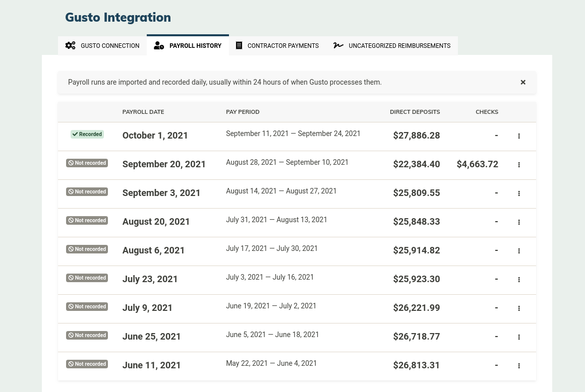
Task: Click pay period August 14 — August 27, 2021
Action: [281, 191]
